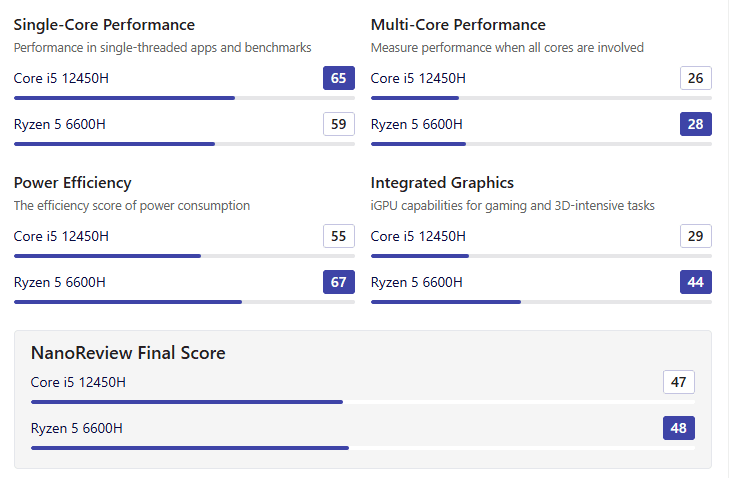Click the Integrated Graphics heading

pos(442,183)
